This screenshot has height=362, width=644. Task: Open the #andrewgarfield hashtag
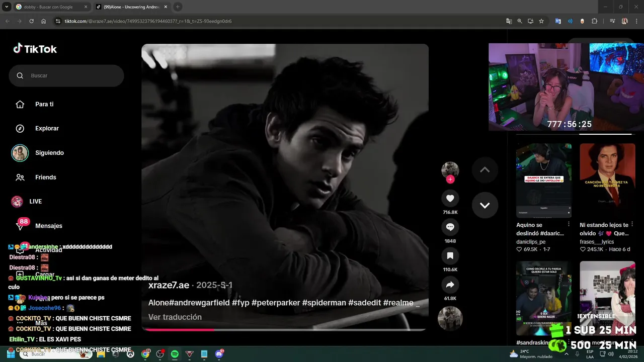coord(199,303)
